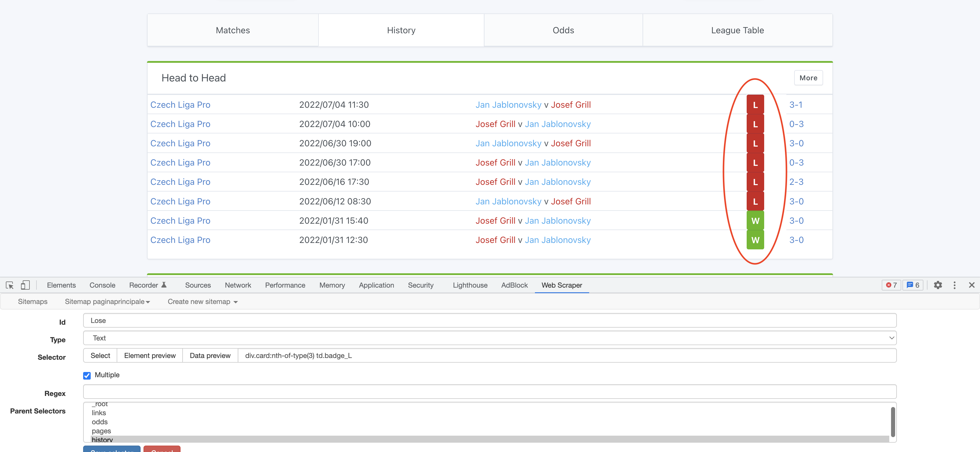Click red L badge for 2022/07/04 11:30 match
The image size is (980, 452).
point(755,105)
